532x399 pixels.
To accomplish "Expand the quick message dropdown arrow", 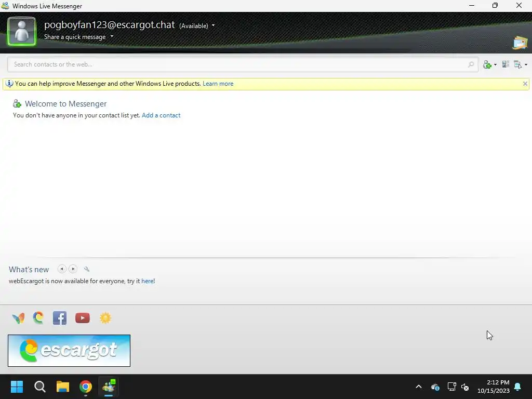I will pyautogui.click(x=112, y=36).
